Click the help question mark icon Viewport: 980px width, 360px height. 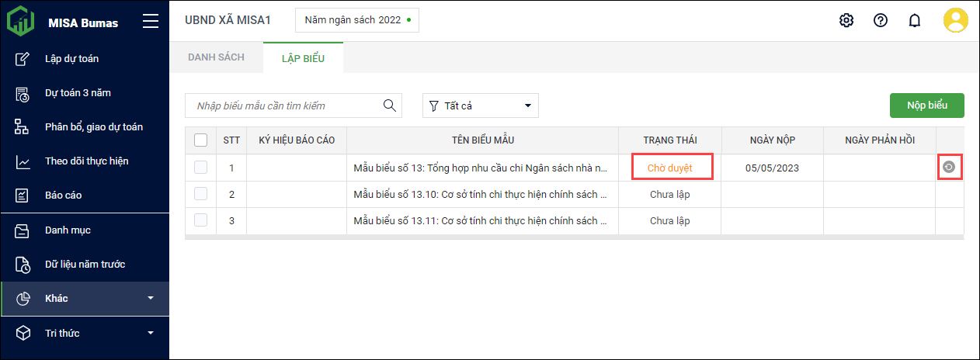[881, 21]
